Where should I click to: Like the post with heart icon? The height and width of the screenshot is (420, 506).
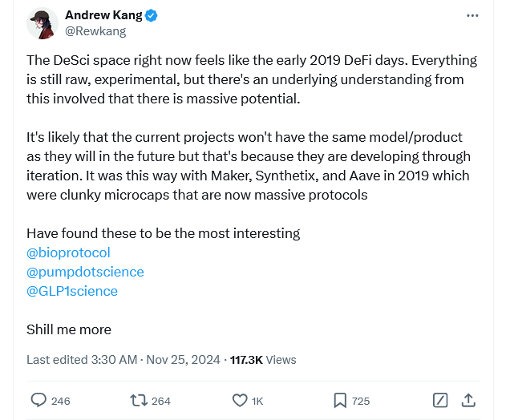(x=240, y=400)
